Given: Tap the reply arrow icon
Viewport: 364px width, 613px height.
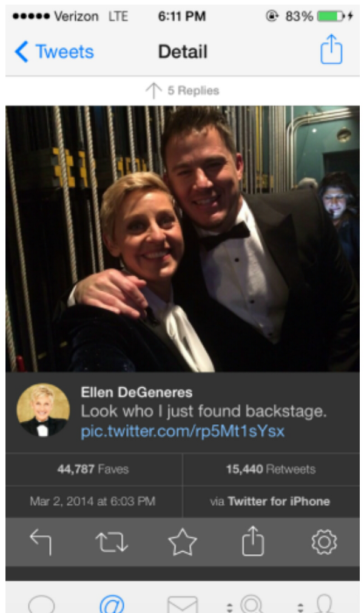Looking at the screenshot, I should pos(41,542).
